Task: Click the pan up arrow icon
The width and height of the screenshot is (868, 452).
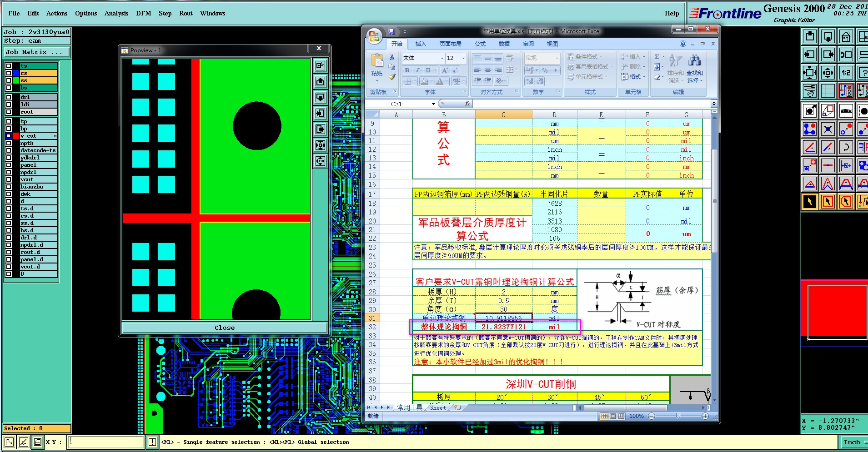Action: [x=810, y=36]
